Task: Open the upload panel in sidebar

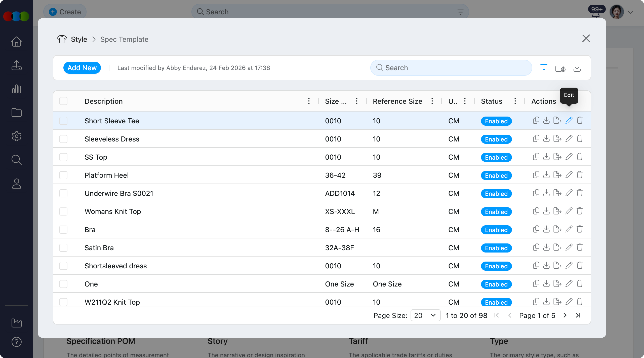Action: pos(16,65)
